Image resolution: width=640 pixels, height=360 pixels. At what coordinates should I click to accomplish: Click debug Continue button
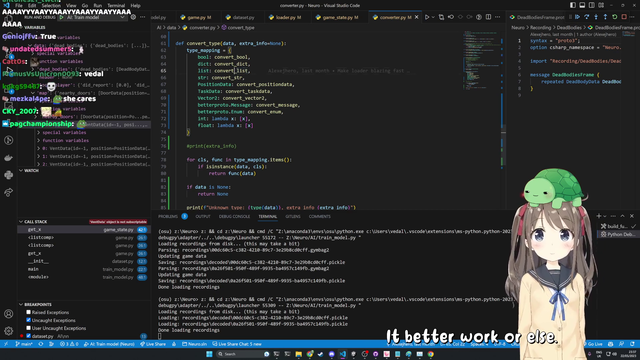[x=577, y=17]
